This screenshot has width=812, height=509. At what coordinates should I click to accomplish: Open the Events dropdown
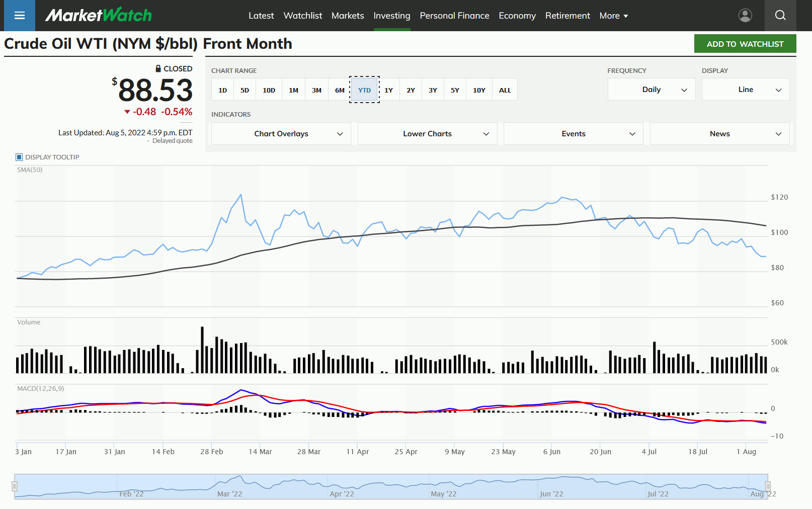(574, 134)
